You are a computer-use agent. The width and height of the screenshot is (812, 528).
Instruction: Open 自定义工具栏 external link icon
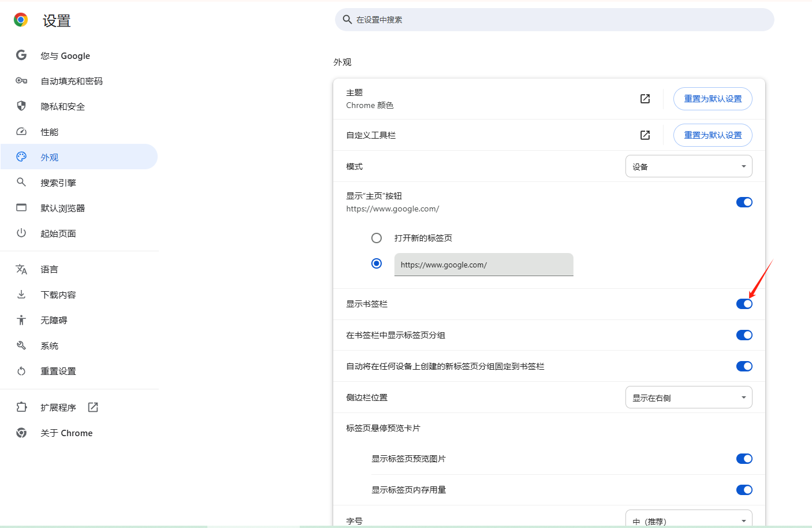[645, 135]
